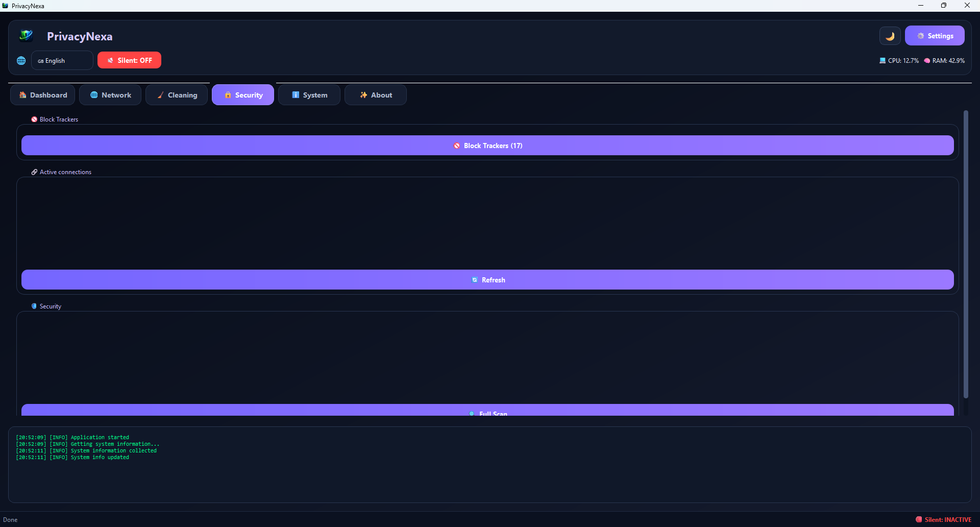Click the RAM usage brain icon

(927, 61)
